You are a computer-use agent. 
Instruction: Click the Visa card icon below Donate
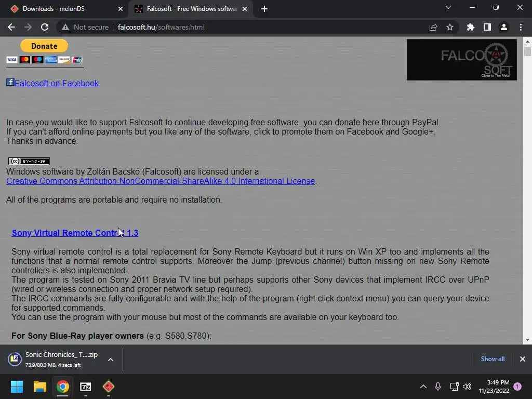point(11,60)
